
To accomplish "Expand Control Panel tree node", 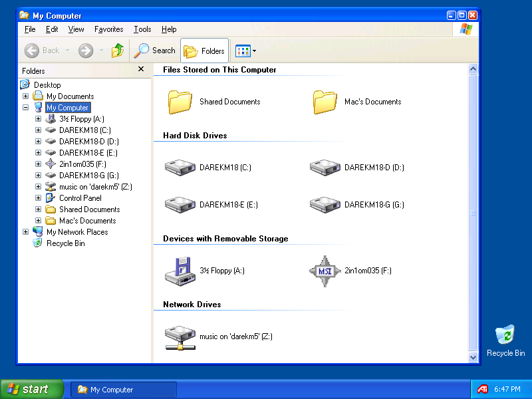I will (38, 198).
